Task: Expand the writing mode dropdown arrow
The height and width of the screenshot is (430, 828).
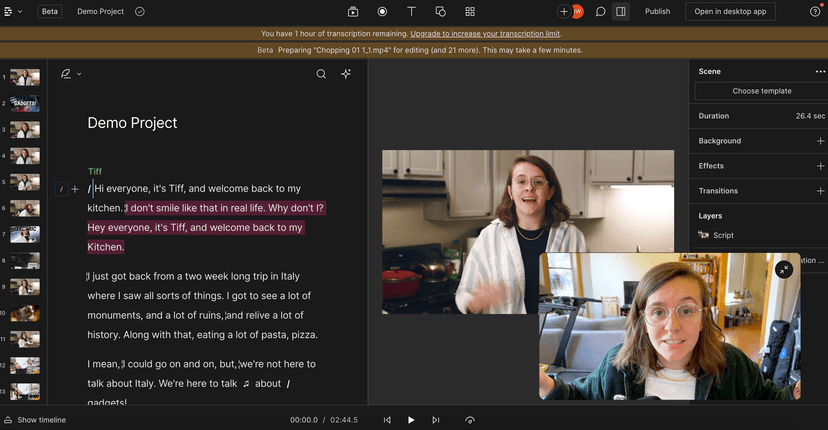Action: click(x=79, y=74)
